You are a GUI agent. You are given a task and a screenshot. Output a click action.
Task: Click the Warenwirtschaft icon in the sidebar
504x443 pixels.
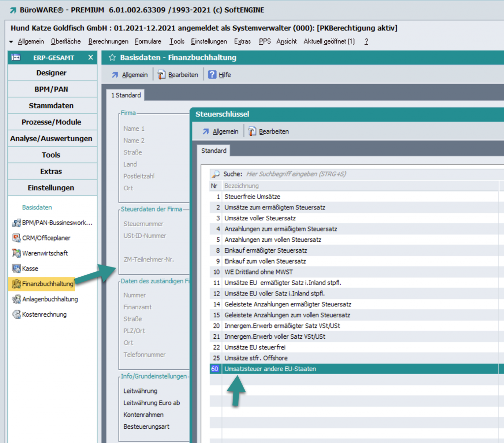pos(16,253)
